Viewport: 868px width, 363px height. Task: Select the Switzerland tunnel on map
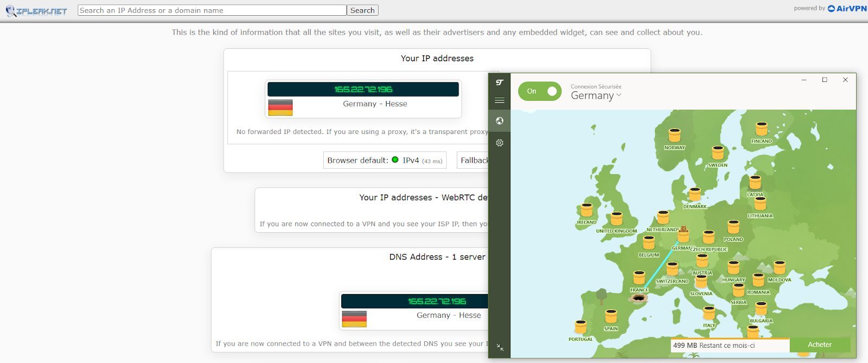pyautogui.click(x=672, y=269)
